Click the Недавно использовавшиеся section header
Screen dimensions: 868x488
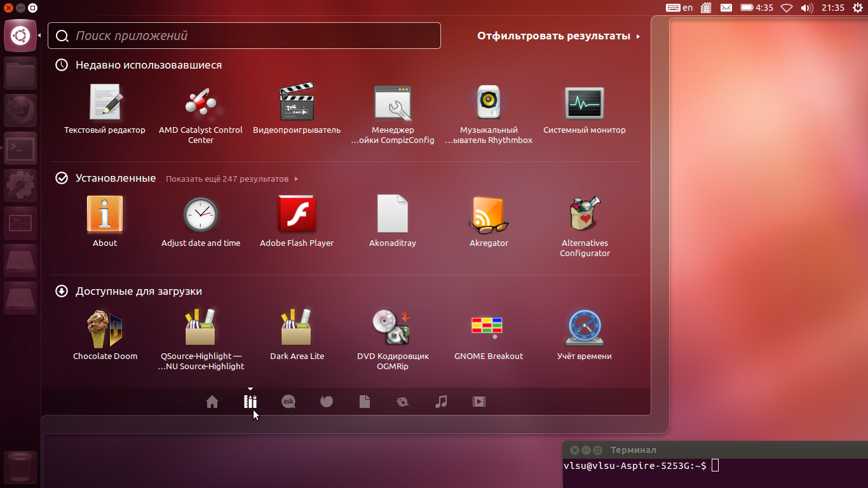pyautogui.click(x=139, y=65)
